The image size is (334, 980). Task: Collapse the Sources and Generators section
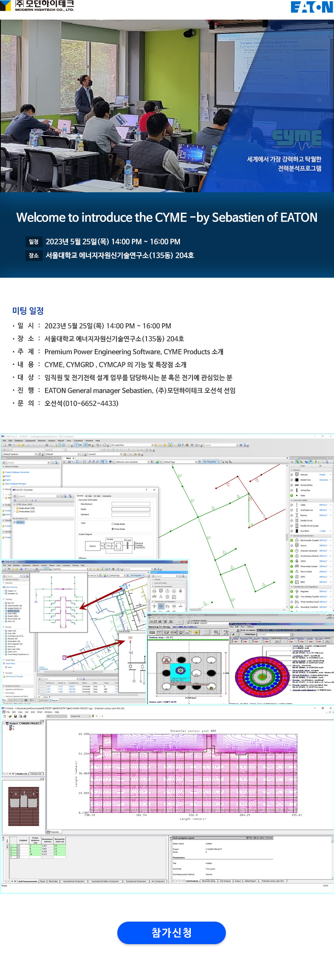[291, 535]
